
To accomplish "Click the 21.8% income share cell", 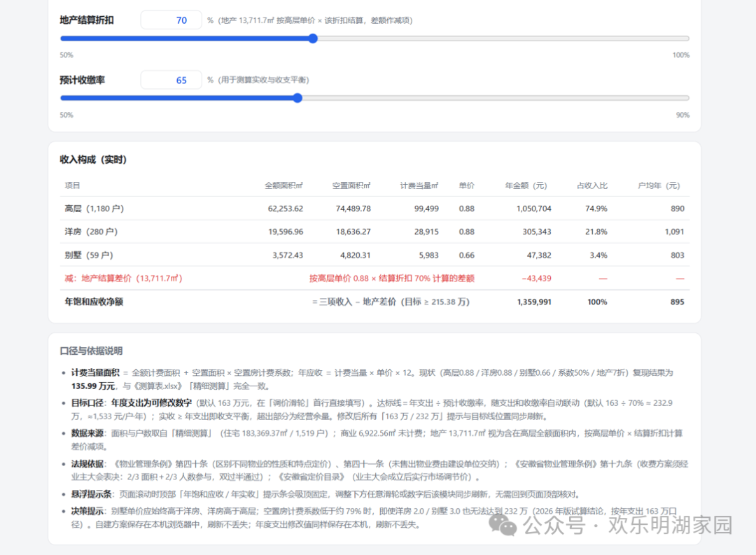I will click(596, 232).
